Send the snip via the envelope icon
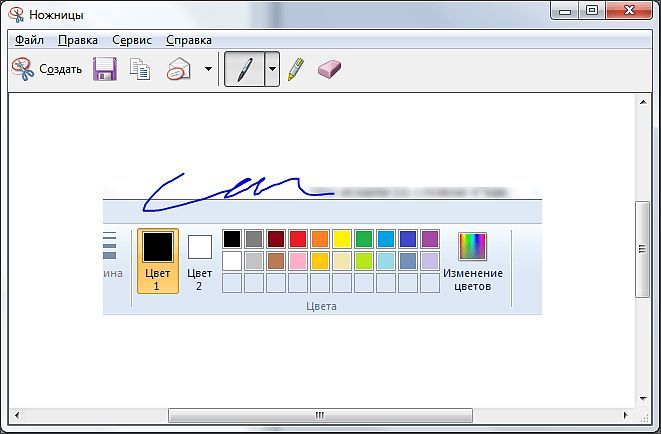661x434 pixels. [x=179, y=69]
